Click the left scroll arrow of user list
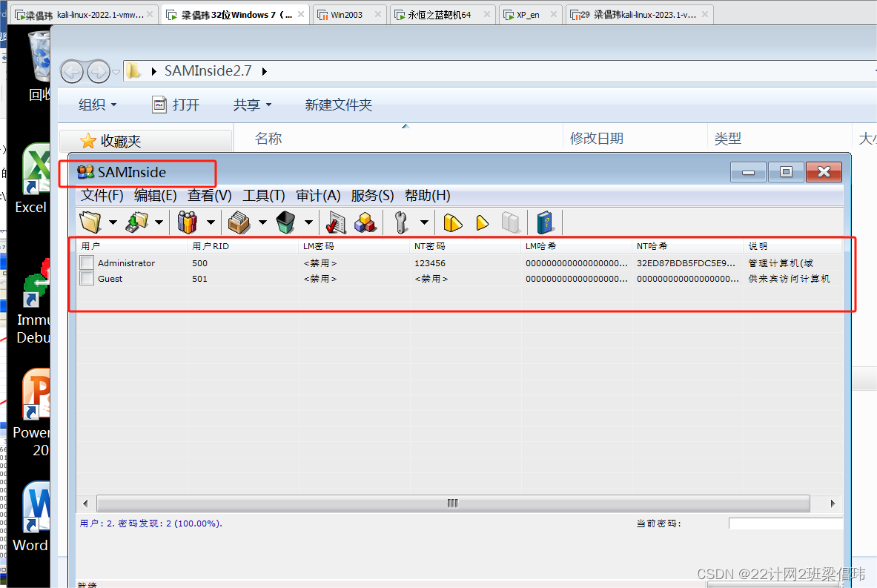This screenshot has width=877, height=588. click(x=85, y=503)
